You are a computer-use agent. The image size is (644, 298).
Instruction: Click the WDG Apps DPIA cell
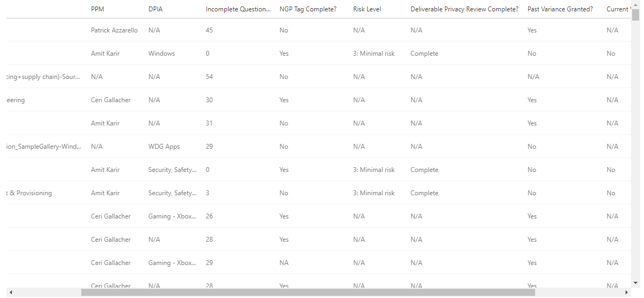pos(164,147)
